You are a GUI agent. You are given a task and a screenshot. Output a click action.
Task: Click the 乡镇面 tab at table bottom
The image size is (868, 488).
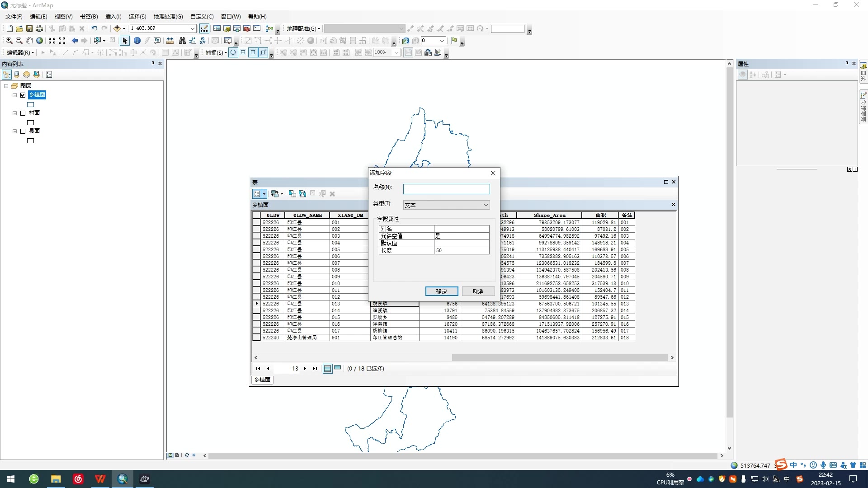click(x=262, y=380)
